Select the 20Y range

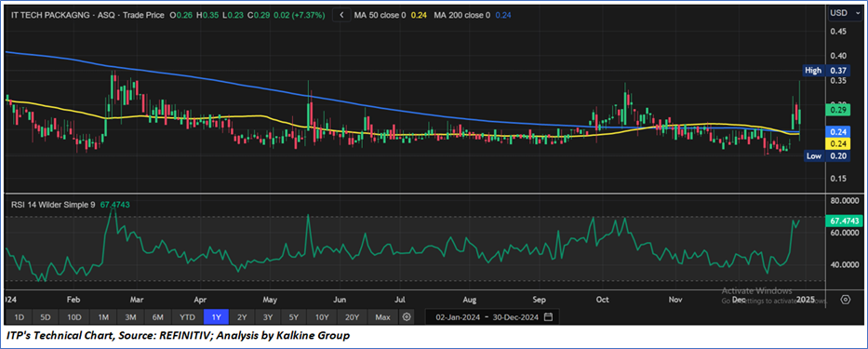point(352,316)
